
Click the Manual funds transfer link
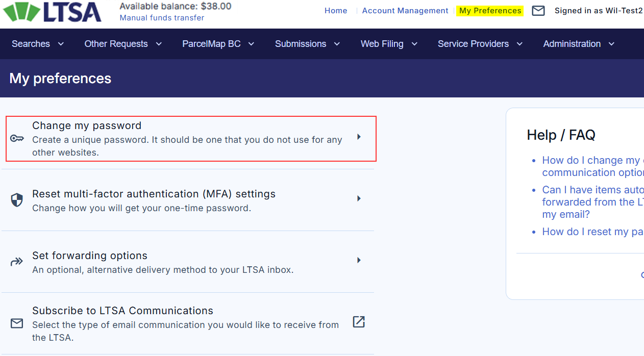pyautogui.click(x=162, y=18)
